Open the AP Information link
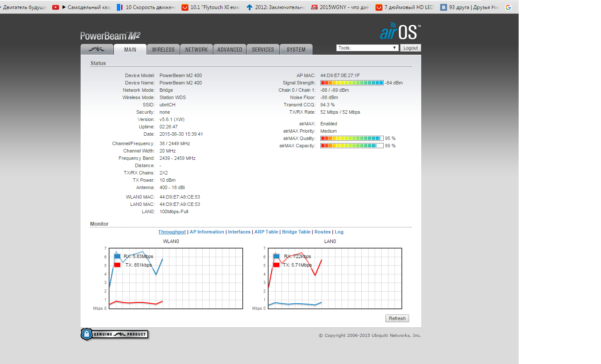This screenshot has width=601, height=364. click(x=207, y=232)
